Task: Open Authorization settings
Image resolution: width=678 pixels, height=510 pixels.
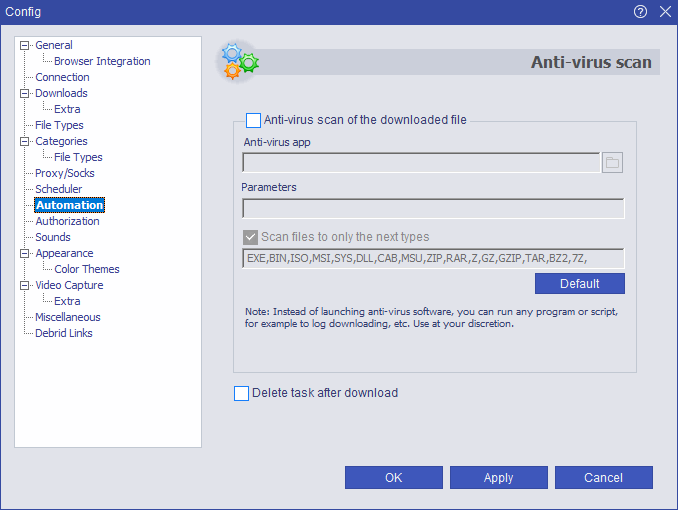Action: point(67,221)
